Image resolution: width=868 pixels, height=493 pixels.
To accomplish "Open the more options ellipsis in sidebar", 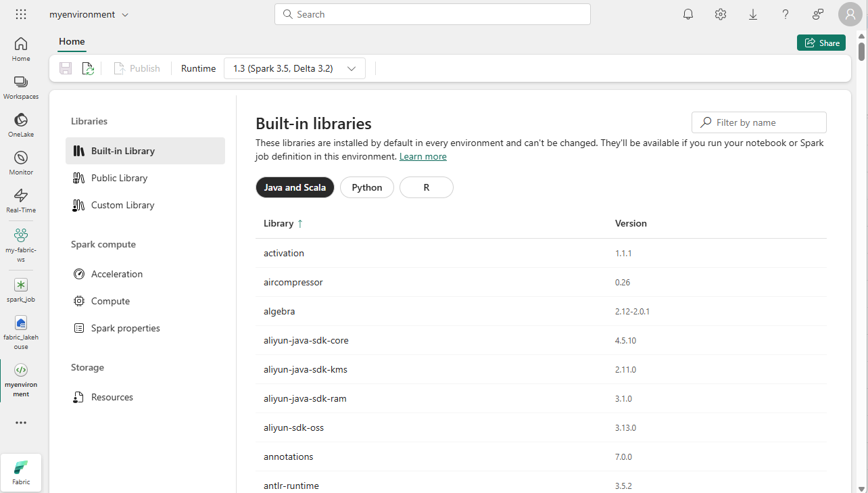I will click(x=21, y=423).
